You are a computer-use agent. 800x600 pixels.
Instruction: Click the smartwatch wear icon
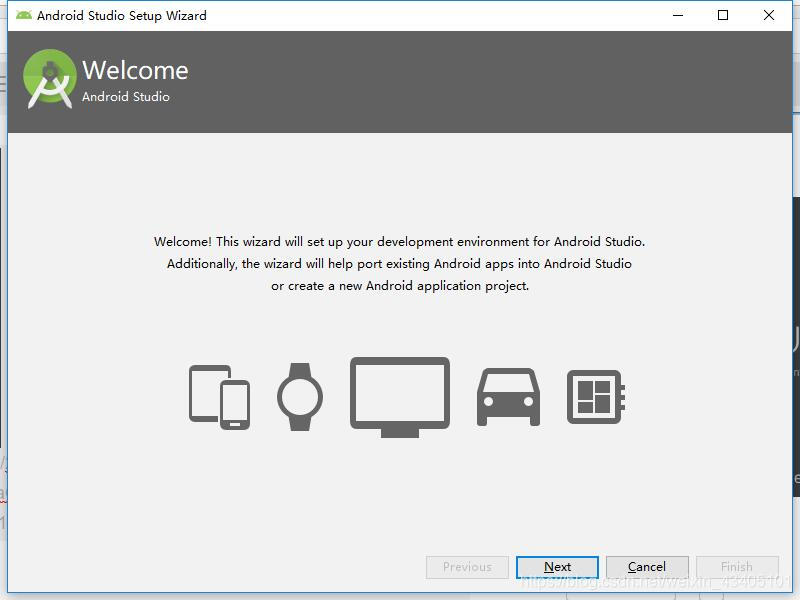tap(300, 397)
